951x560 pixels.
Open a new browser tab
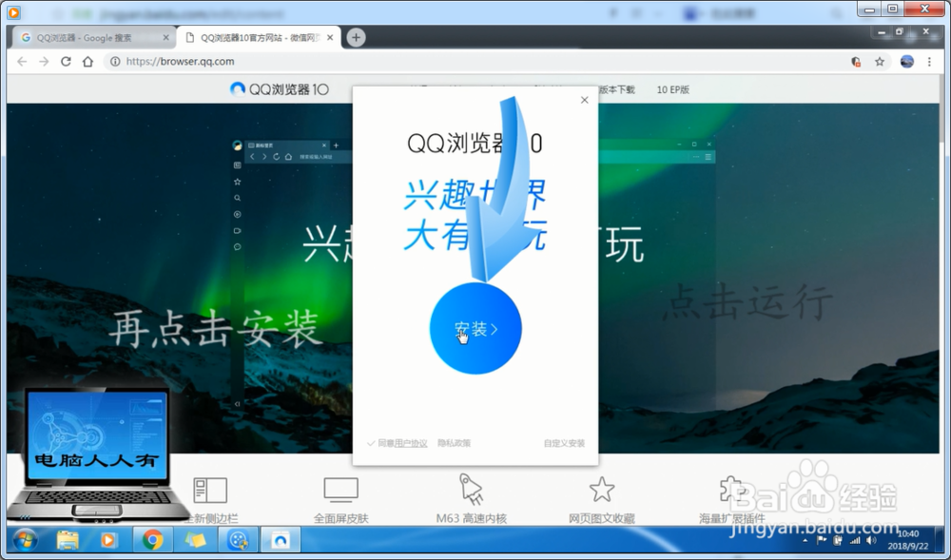[x=356, y=38]
